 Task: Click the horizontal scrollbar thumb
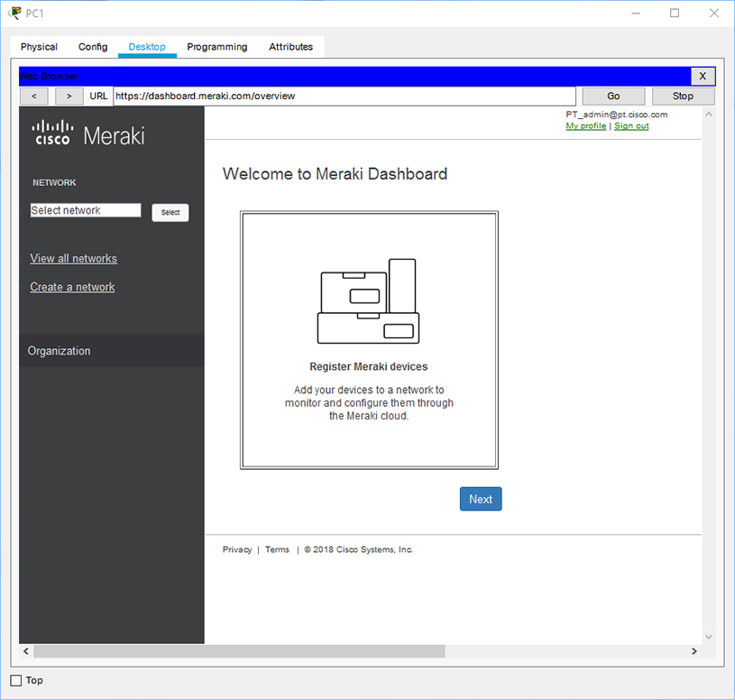[239, 651]
